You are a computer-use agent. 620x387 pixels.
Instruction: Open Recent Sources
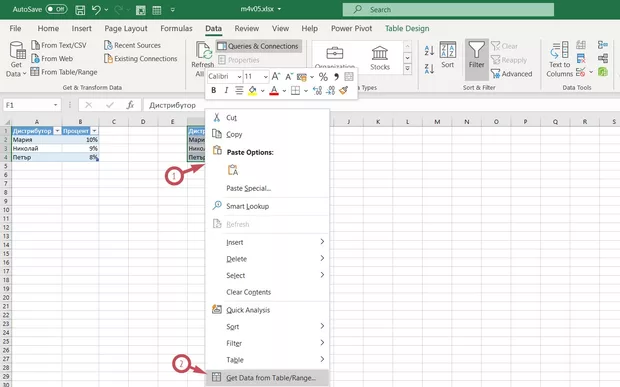click(132, 45)
